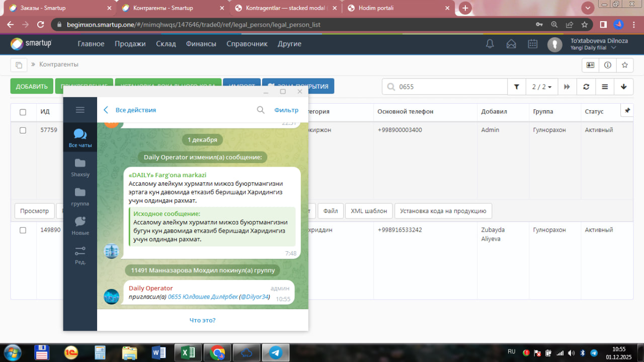Add page to favorites with star button
Screen dimensions: 644x362
coord(624,65)
